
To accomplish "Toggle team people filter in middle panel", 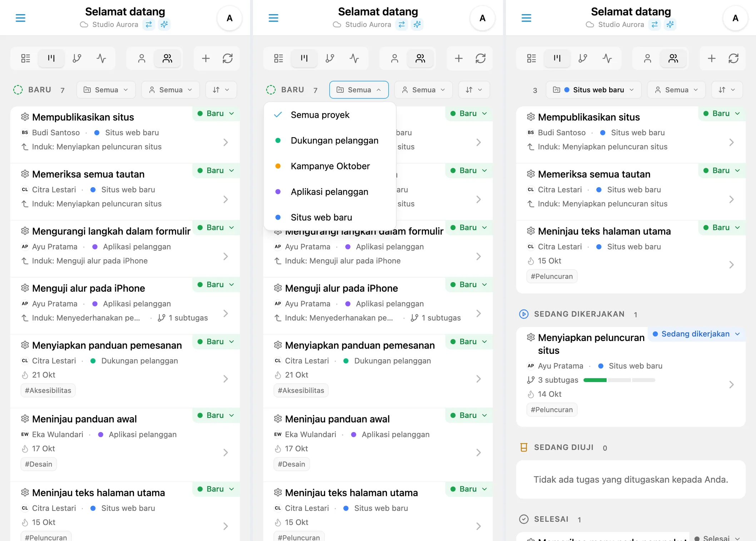I will tap(420, 58).
